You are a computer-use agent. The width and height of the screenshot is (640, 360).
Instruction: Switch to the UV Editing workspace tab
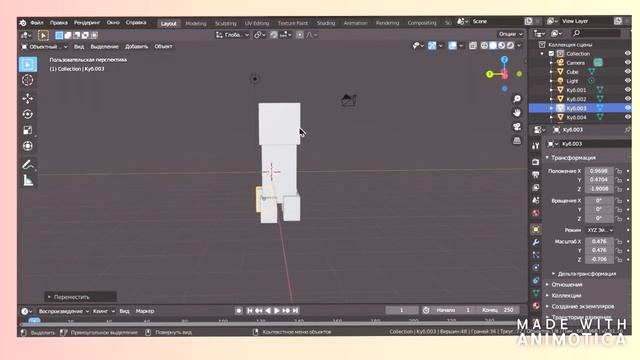click(x=257, y=23)
